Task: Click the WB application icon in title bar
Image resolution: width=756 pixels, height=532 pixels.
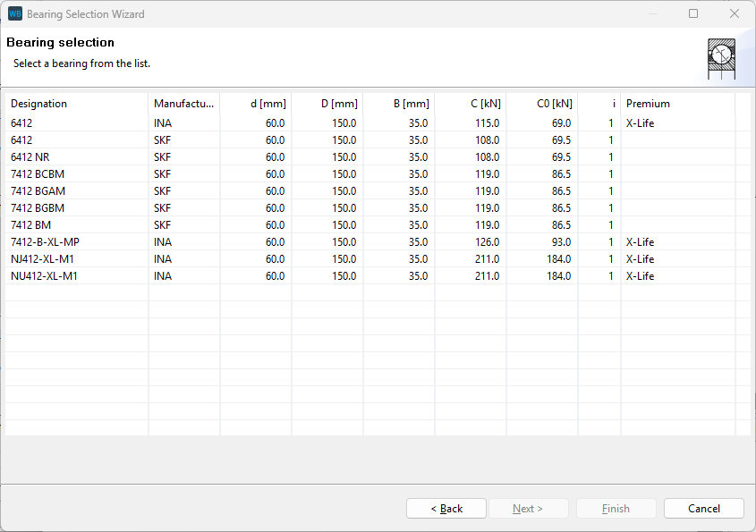Action: (14, 14)
